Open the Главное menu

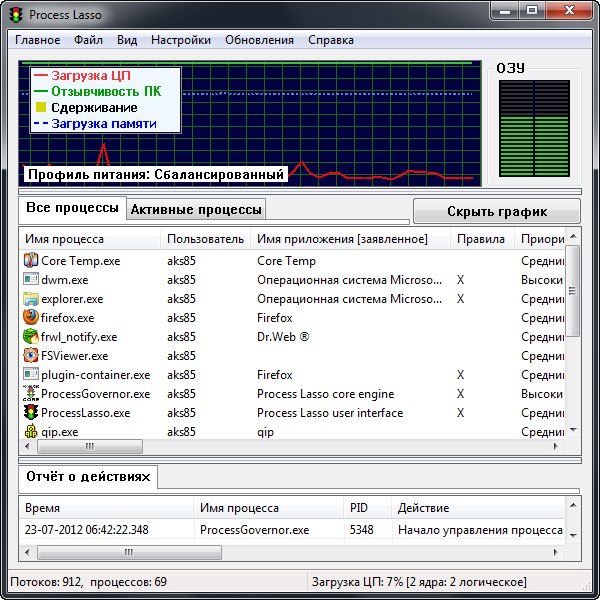pyautogui.click(x=37, y=40)
